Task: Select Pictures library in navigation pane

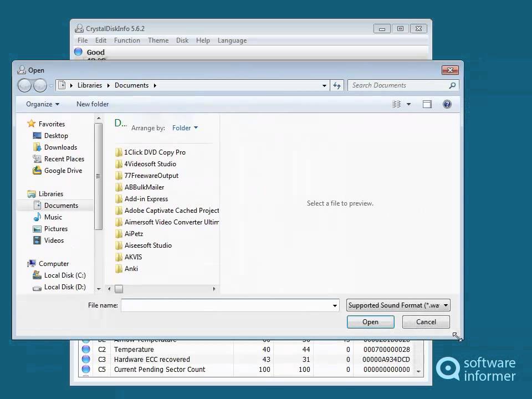Action: (x=50, y=229)
